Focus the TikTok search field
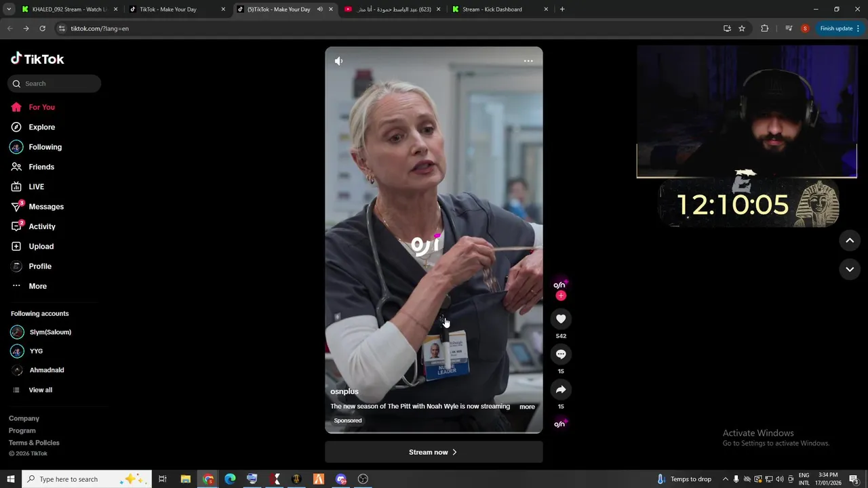Image resolution: width=868 pixels, height=488 pixels. click(x=54, y=83)
